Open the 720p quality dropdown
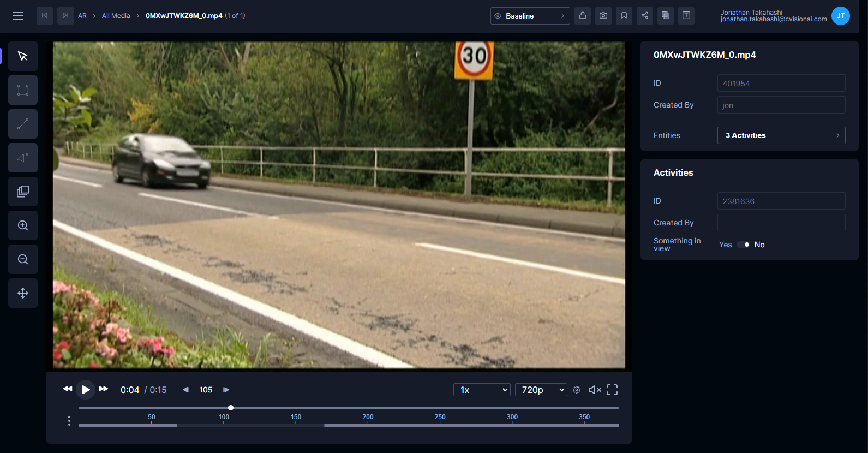 [x=541, y=390]
